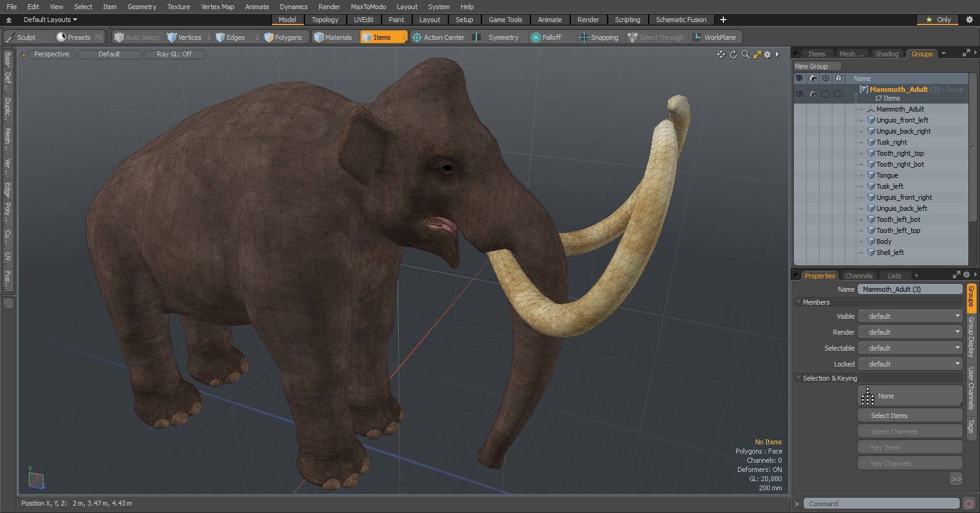Image resolution: width=980 pixels, height=513 pixels.
Task: Maximize the Groups panel with expand arrows
Action: coord(967,53)
